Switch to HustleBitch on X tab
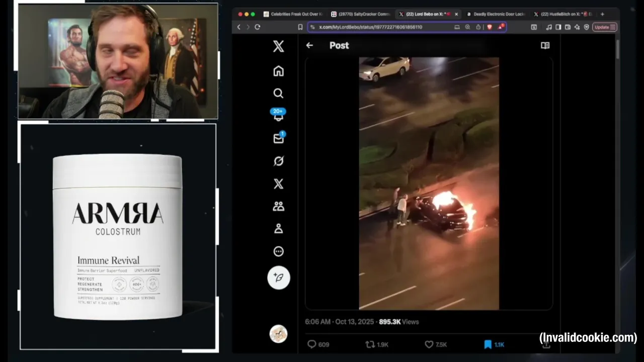The width and height of the screenshot is (644, 362). pos(563,14)
